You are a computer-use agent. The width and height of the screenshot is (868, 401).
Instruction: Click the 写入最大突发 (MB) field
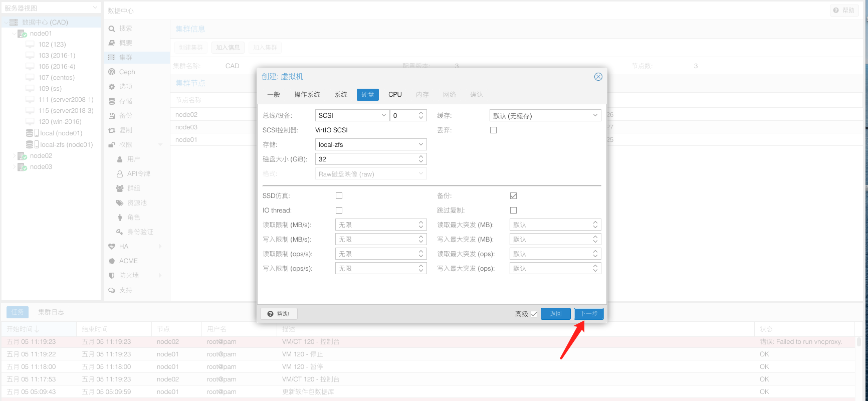point(555,239)
